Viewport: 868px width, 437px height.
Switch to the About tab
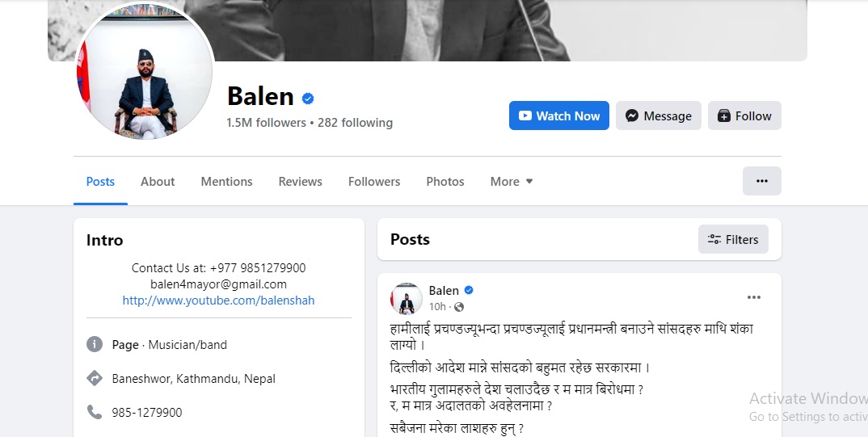tap(158, 182)
